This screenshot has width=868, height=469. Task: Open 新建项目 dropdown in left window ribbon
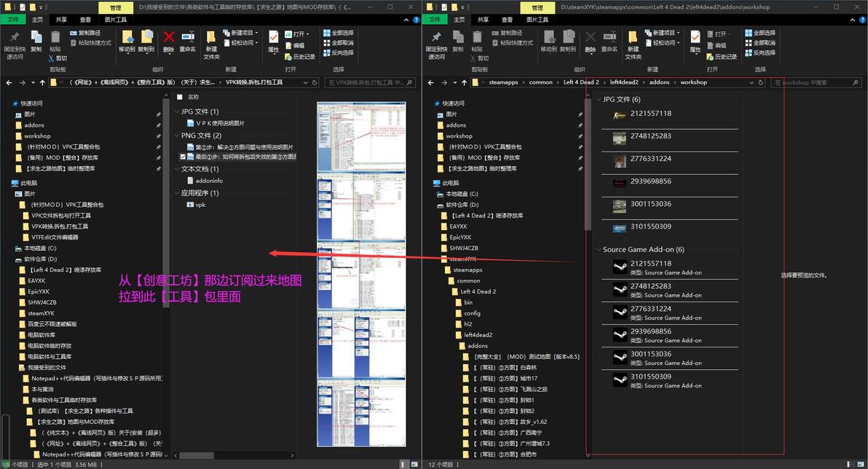click(241, 33)
